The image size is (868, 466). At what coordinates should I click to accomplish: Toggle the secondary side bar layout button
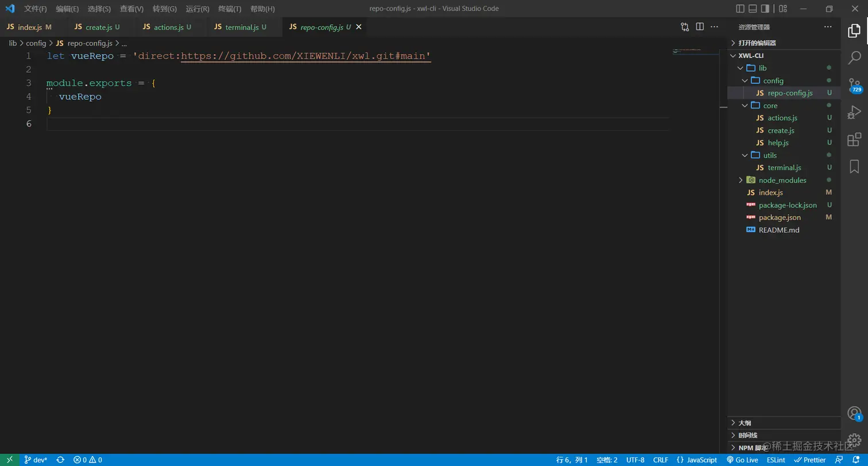[765, 9]
